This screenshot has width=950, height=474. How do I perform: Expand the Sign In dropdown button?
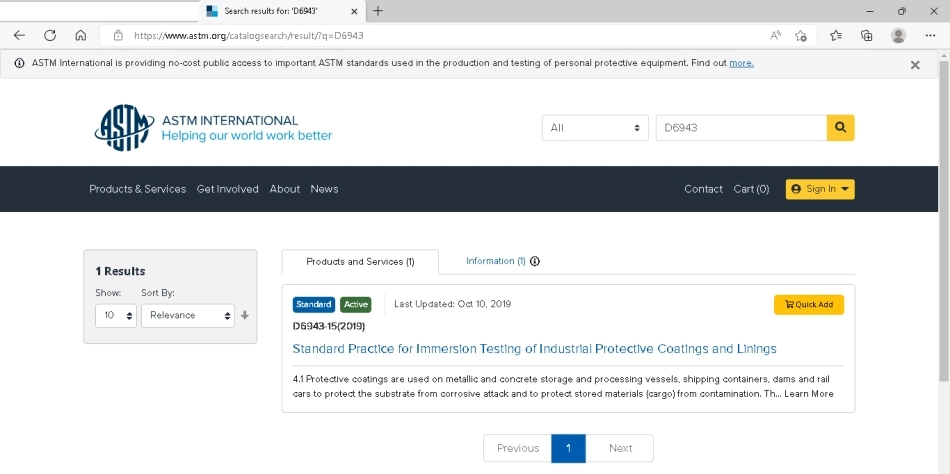819,189
